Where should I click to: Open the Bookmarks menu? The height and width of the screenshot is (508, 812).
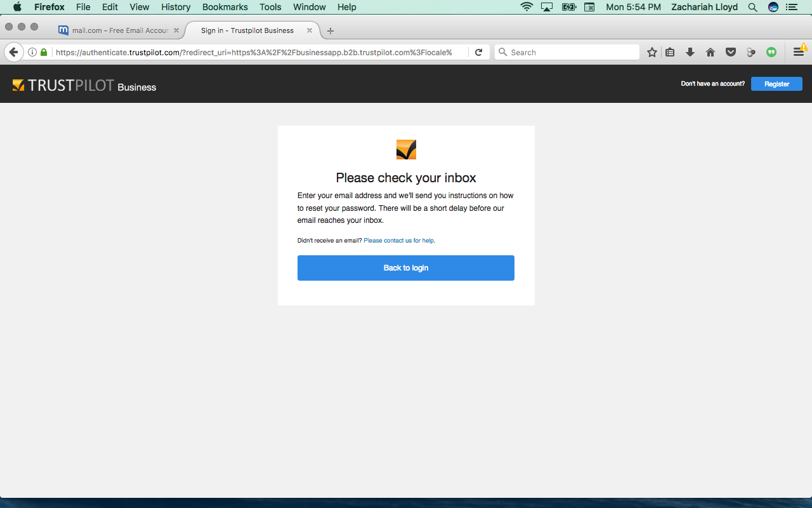pos(225,7)
